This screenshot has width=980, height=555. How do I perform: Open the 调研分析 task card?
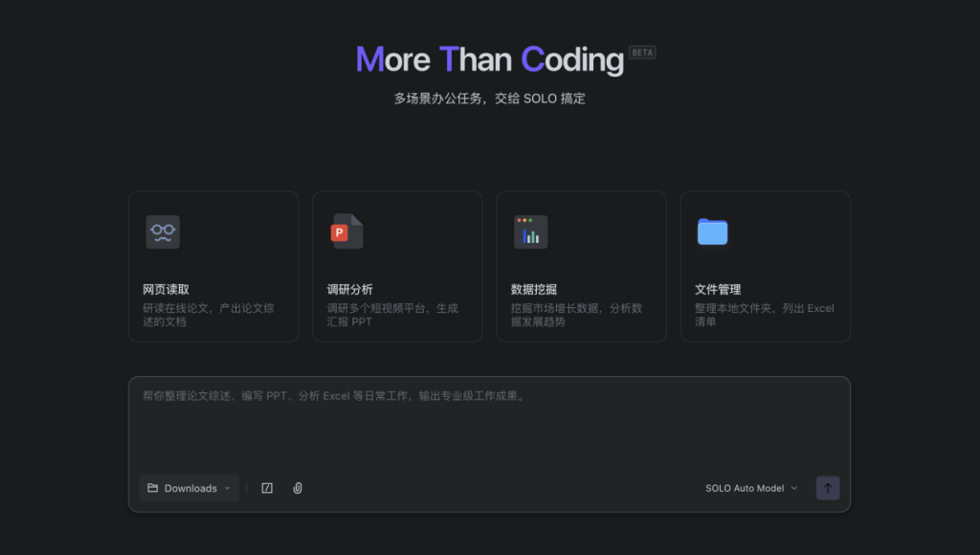click(x=396, y=266)
